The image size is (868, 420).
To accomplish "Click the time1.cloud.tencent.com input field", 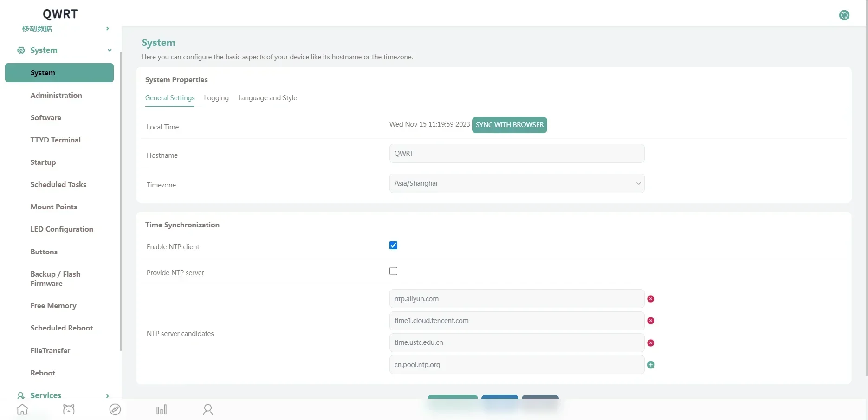I will (x=517, y=321).
